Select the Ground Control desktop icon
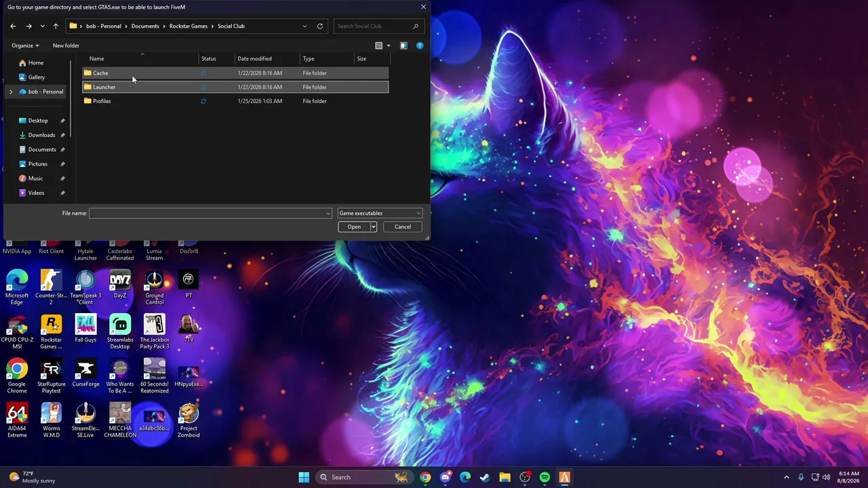 point(155,287)
